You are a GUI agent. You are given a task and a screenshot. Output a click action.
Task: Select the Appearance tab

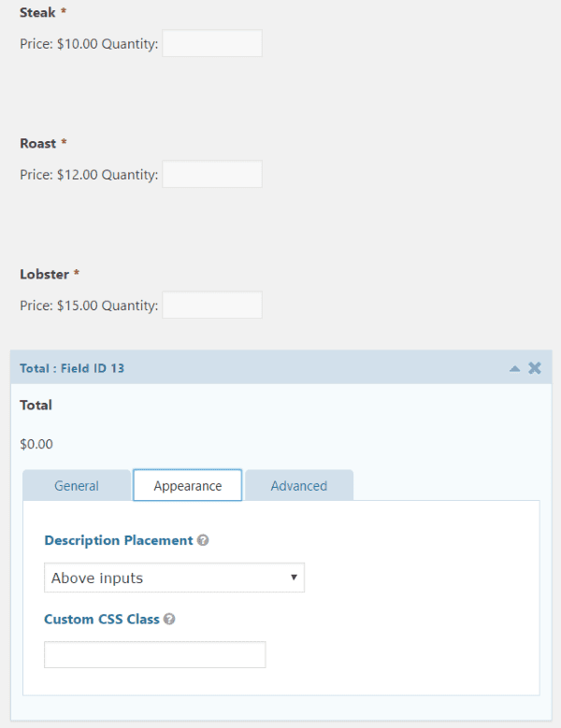tap(188, 486)
